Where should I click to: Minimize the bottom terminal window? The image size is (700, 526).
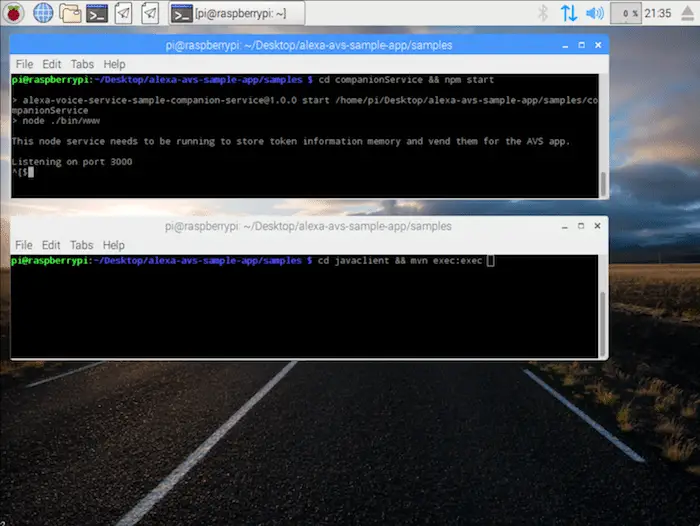[565, 226]
